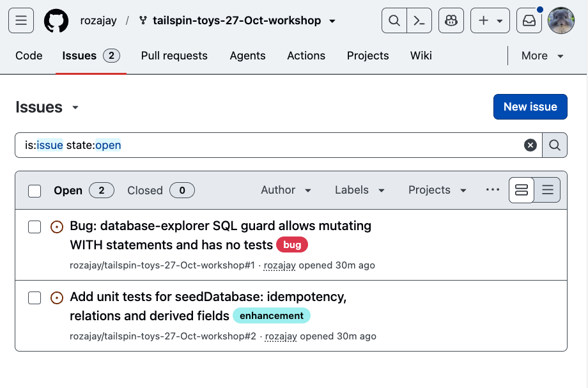
Task: Select checkbox for SQL guard bug issue
Action: click(x=35, y=227)
